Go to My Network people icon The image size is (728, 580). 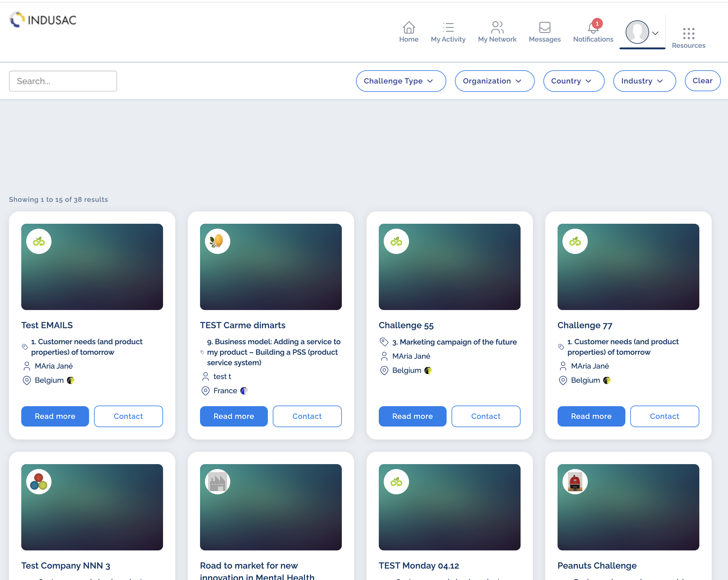tap(497, 28)
